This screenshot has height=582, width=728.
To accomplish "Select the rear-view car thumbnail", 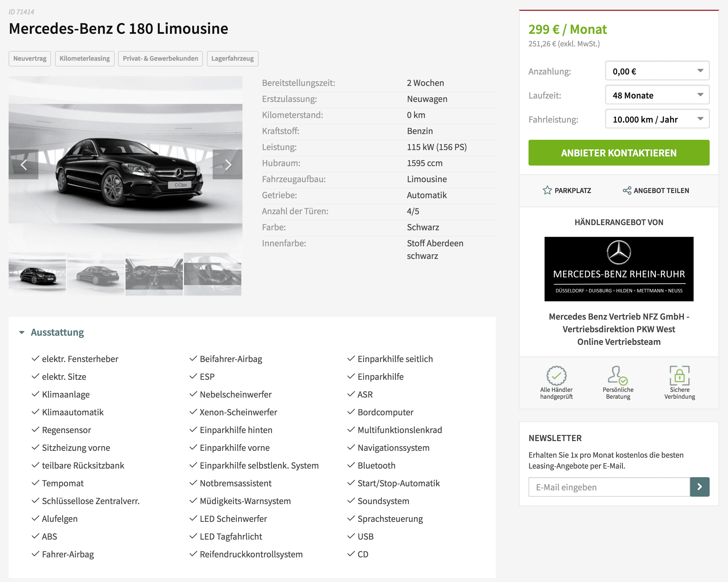I will tap(96, 274).
